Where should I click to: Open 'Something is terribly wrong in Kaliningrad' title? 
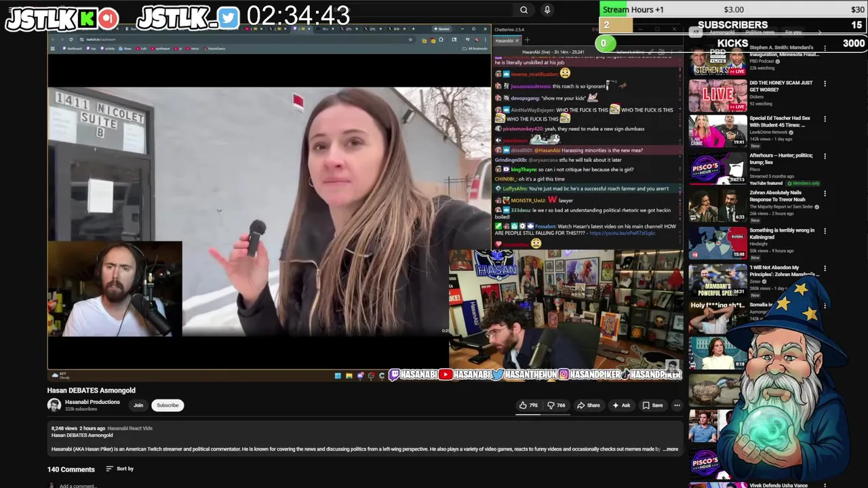coord(782,233)
